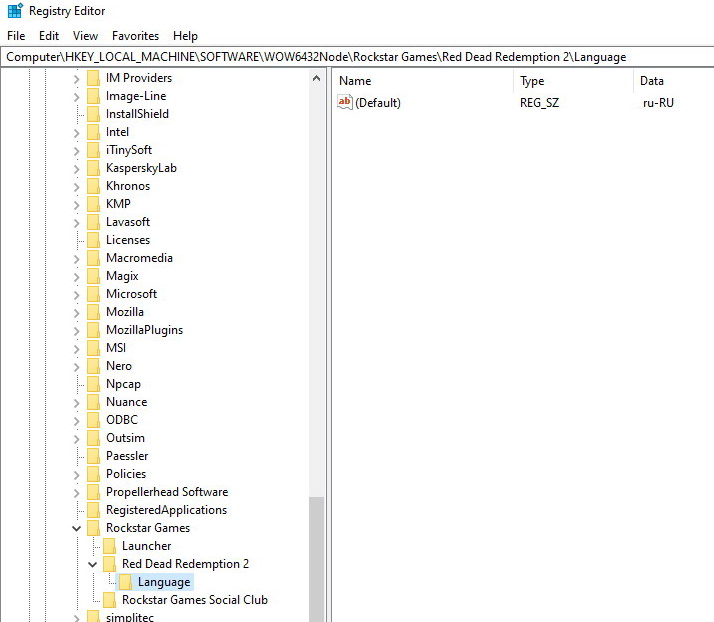Image resolution: width=714 pixels, height=622 pixels.
Task: Select the Lavasoft folder icon
Action: [93, 222]
